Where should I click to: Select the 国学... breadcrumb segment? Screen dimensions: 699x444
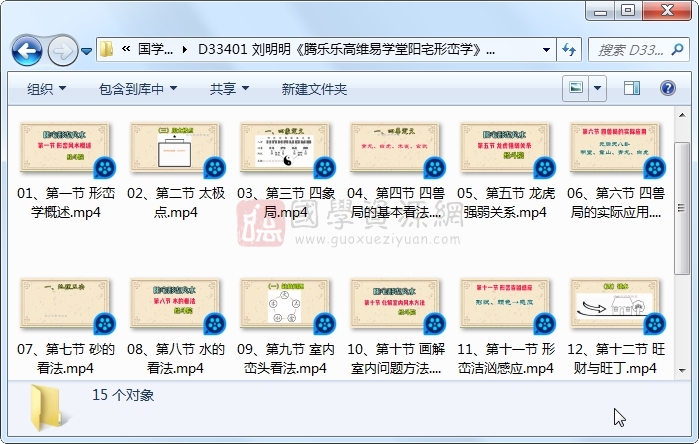155,49
